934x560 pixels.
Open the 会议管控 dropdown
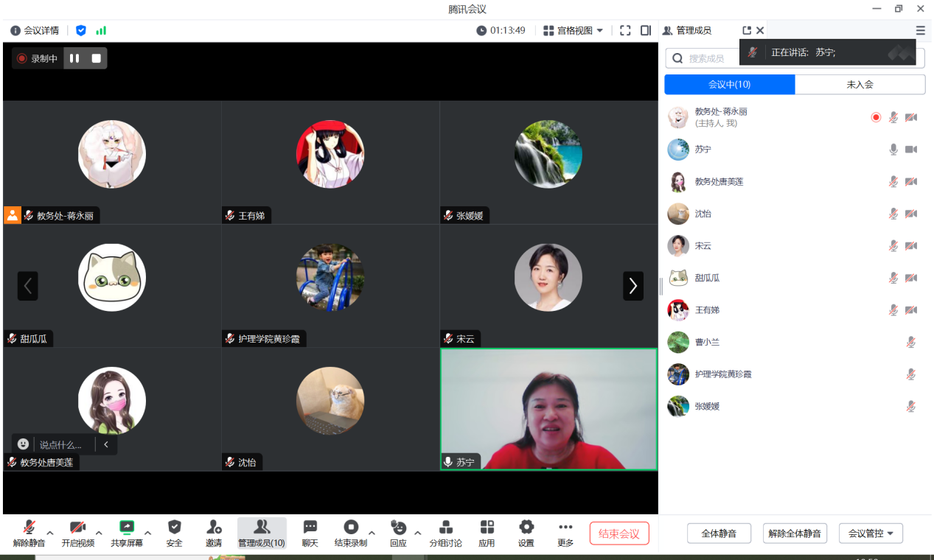coord(871,533)
